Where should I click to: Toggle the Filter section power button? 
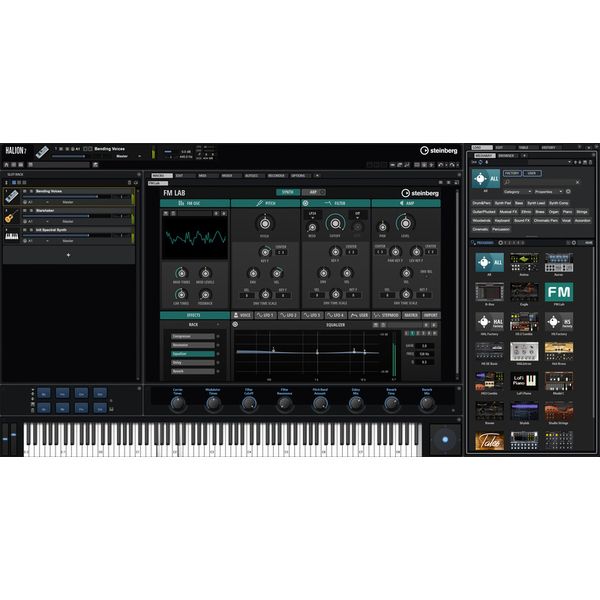pyautogui.click(x=307, y=203)
